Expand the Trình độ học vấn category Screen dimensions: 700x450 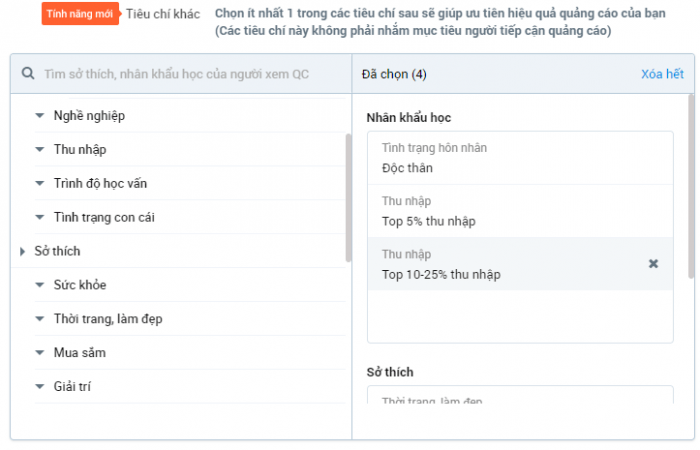39,184
